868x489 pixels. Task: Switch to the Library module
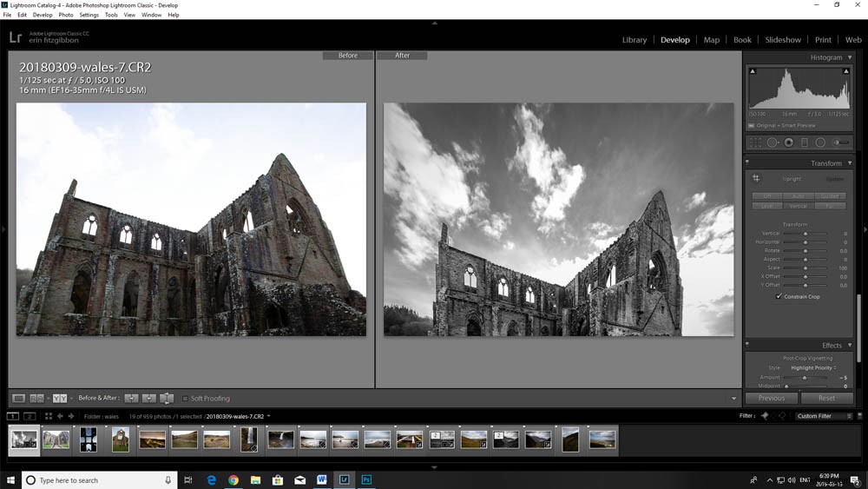point(635,40)
